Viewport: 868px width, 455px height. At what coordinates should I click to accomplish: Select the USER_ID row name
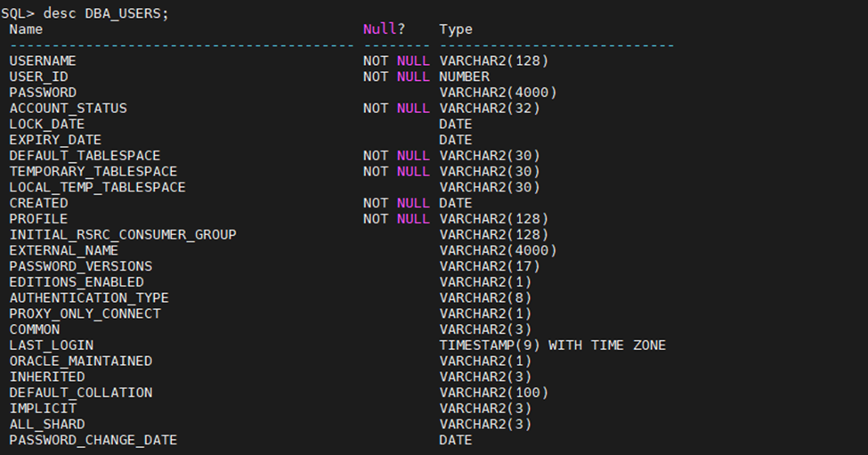pyautogui.click(x=38, y=77)
